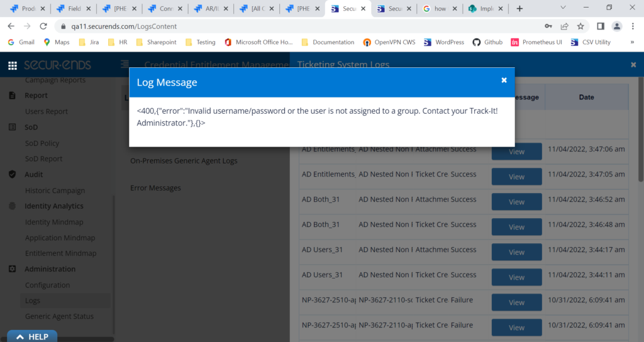Open Application Mindmap in sidebar

click(x=60, y=237)
